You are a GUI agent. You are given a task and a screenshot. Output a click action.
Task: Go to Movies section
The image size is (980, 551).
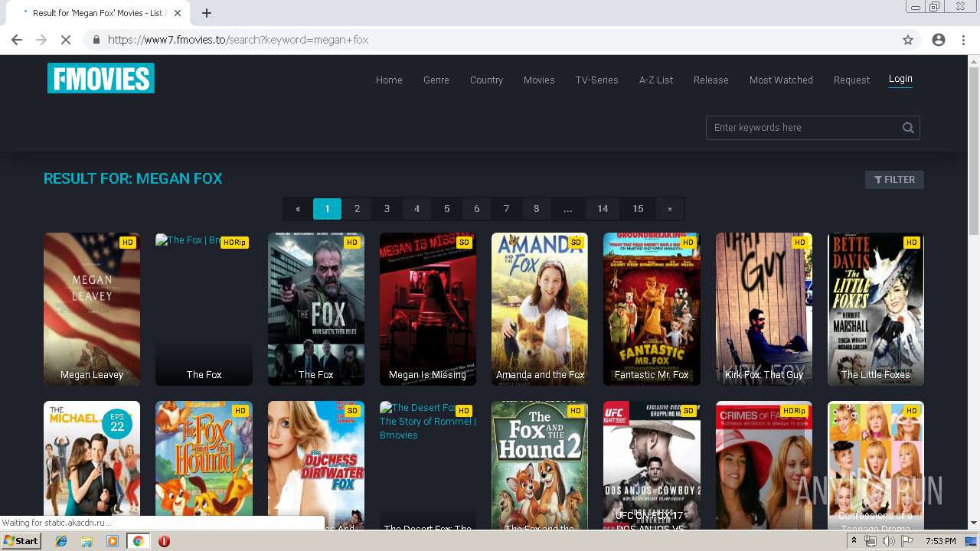point(539,80)
